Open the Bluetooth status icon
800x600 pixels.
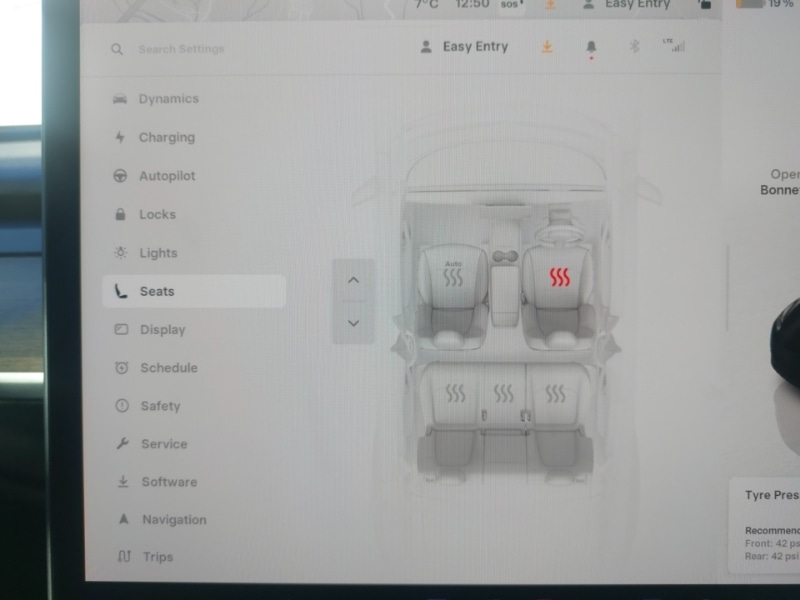point(633,46)
